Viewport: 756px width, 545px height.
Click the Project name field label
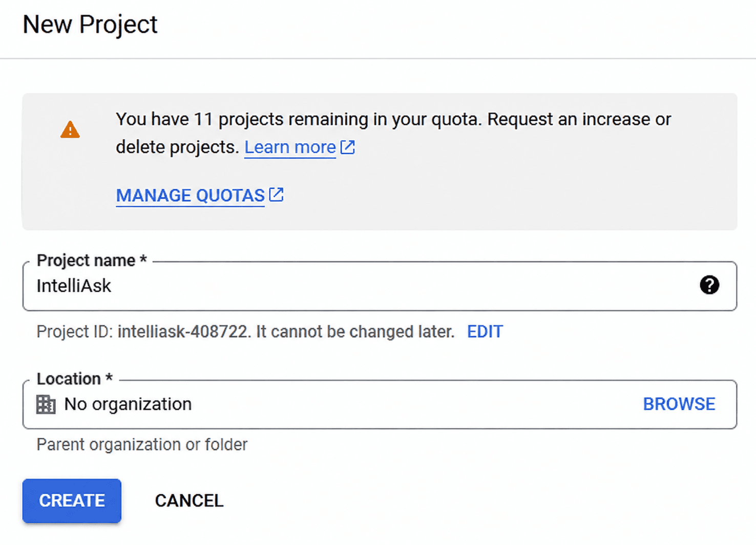tap(92, 260)
